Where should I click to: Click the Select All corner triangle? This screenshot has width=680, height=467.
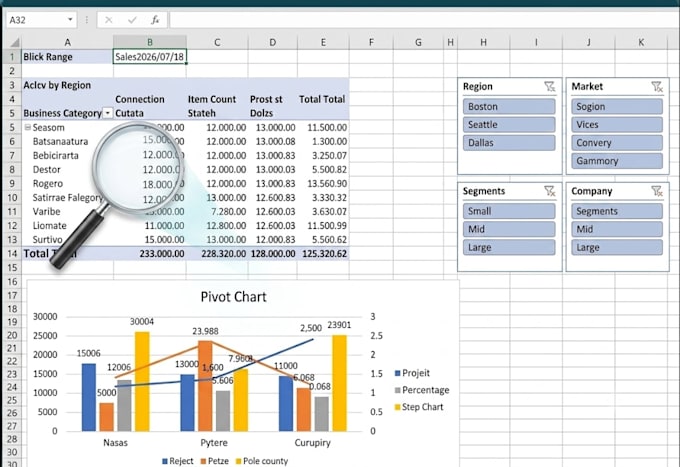(15, 42)
